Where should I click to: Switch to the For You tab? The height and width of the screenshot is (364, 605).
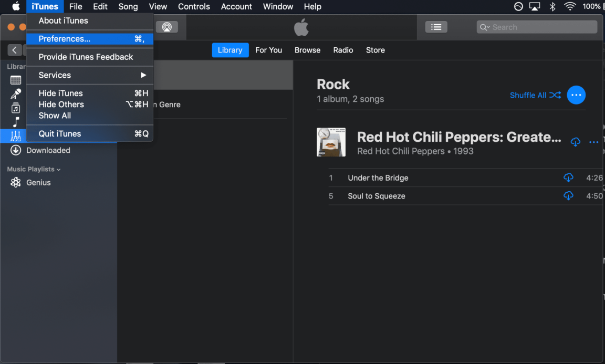pyautogui.click(x=268, y=50)
